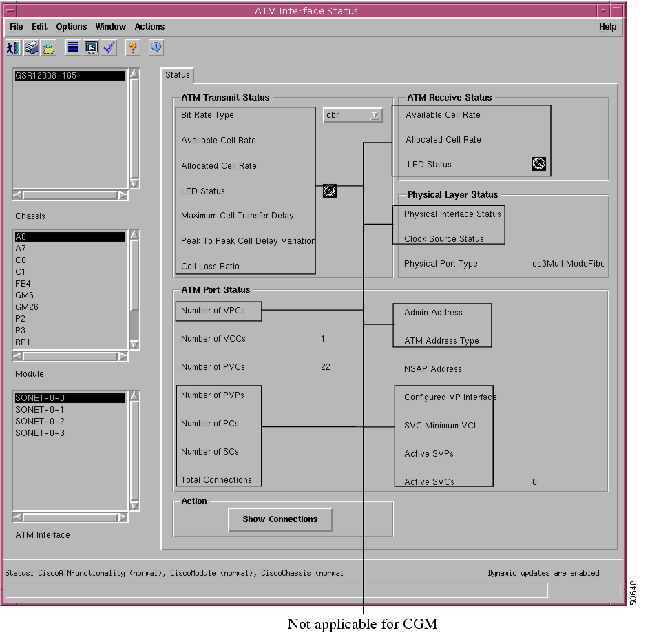
Task: Select ATM interface SONET-0-1
Action: pos(70,410)
